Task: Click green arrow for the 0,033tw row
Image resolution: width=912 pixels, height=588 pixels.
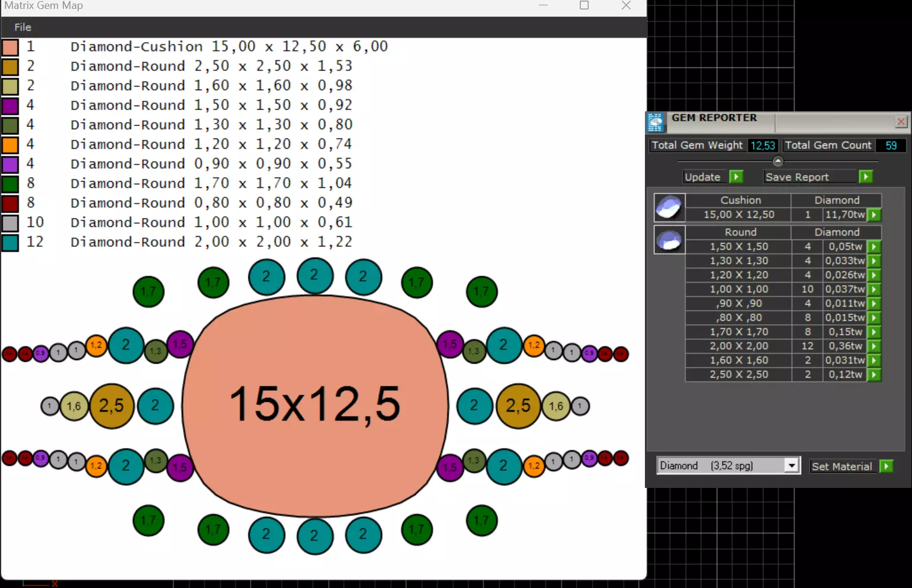Action: [x=874, y=261]
